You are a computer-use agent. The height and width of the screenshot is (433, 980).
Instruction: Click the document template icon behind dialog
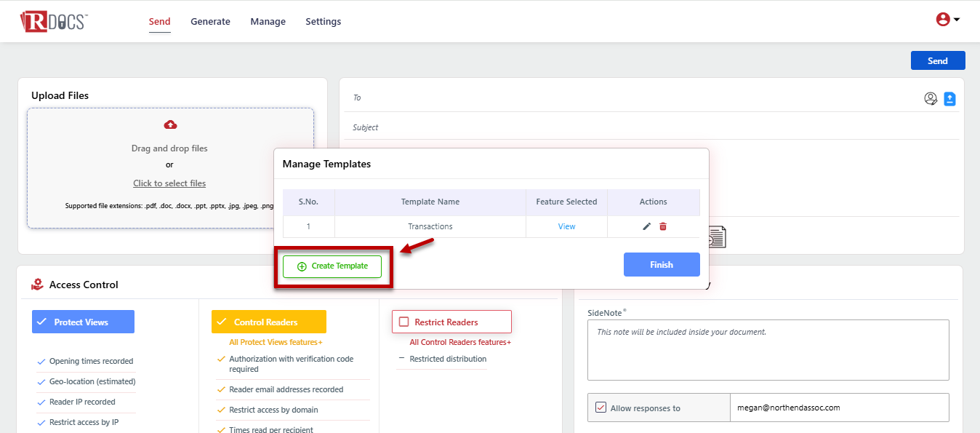718,237
